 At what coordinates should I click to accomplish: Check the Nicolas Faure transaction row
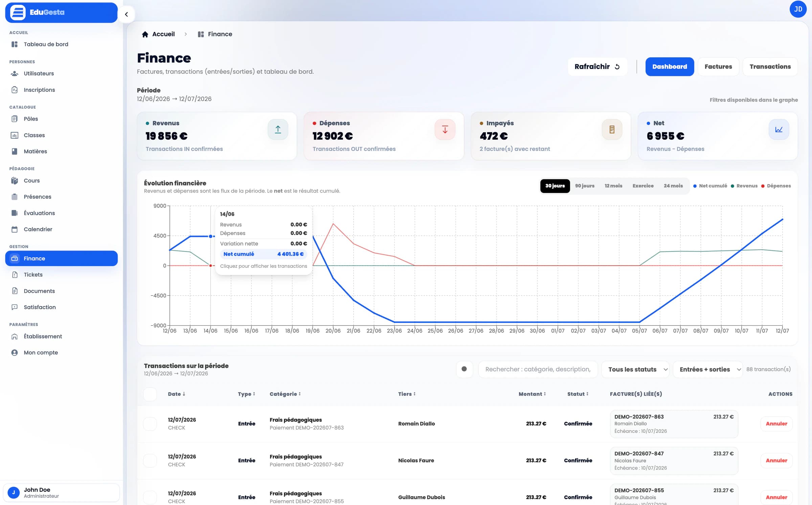pos(150,461)
